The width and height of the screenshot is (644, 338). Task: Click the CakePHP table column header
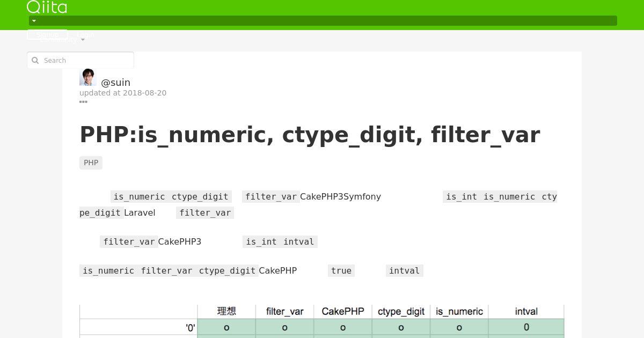343,311
